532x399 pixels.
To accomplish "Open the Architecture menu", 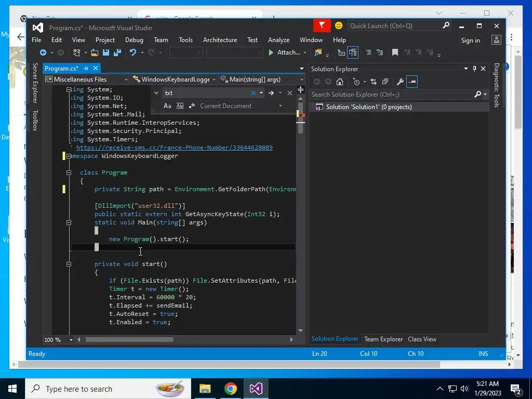I will (x=220, y=40).
